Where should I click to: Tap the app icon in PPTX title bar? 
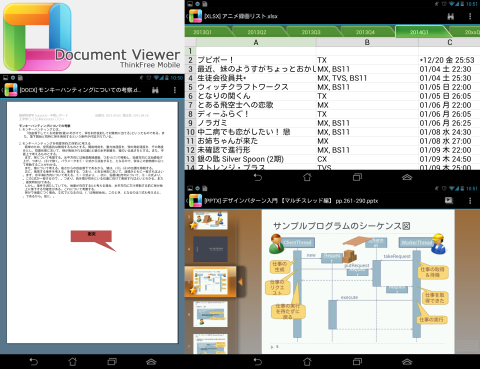[195, 200]
